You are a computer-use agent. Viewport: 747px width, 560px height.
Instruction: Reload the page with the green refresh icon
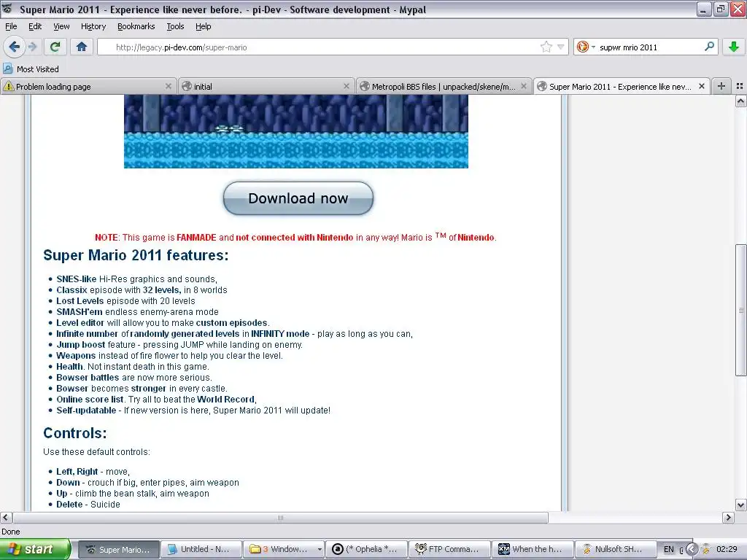[x=55, y=47]
